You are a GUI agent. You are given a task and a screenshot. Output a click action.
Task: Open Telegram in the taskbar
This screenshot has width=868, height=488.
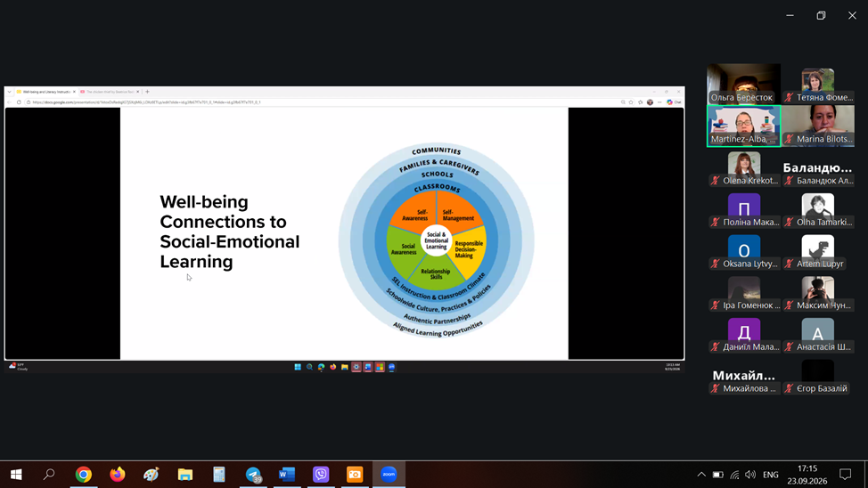click(x=253, y=474)
